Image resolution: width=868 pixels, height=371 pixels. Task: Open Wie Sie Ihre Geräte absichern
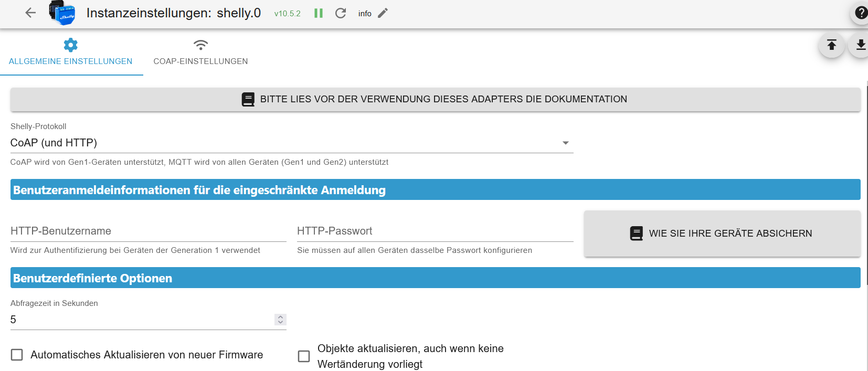[x=722, y=234]
